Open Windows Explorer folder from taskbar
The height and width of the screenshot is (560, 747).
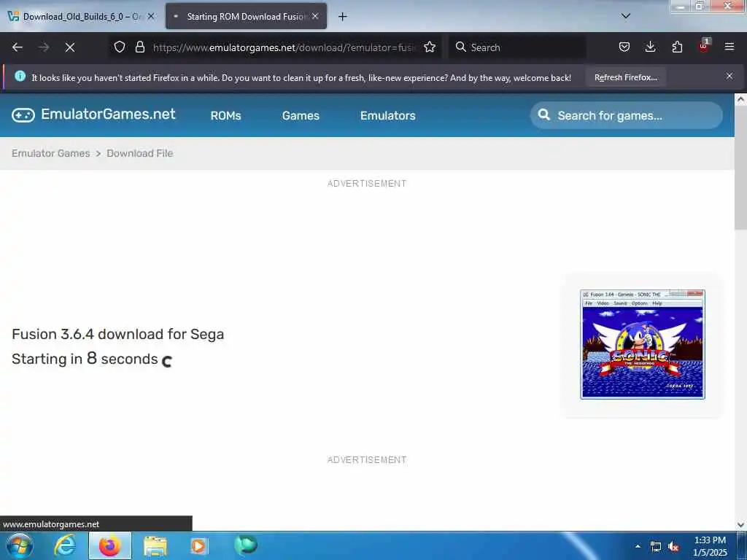point(155,546)
